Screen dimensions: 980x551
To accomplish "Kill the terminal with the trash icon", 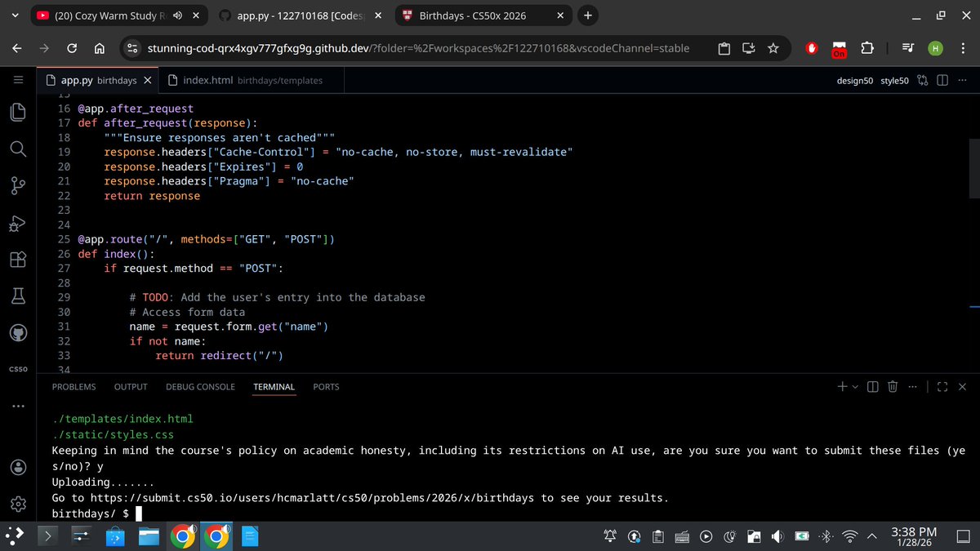I will 893,386.
